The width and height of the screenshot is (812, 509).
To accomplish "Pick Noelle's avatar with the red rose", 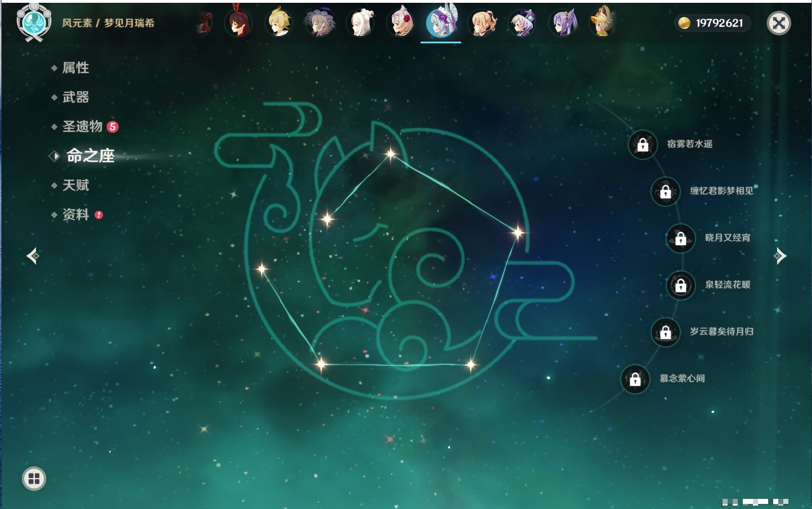I will 401,22.
